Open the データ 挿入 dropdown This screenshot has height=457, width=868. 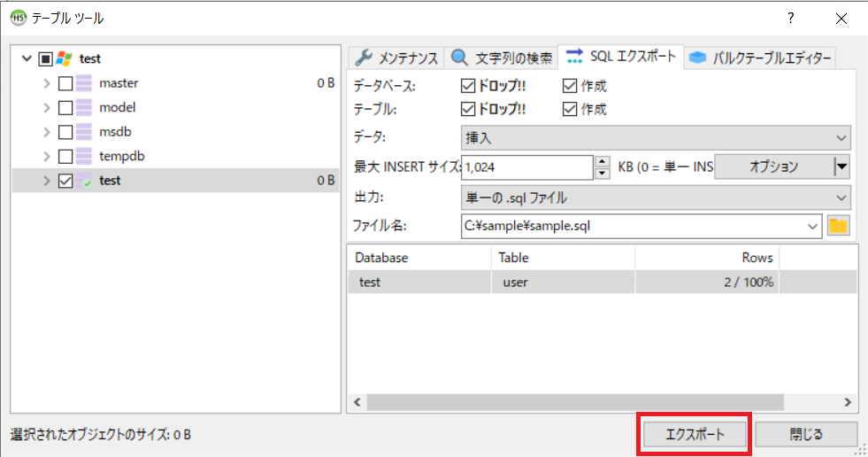[655, 137]
